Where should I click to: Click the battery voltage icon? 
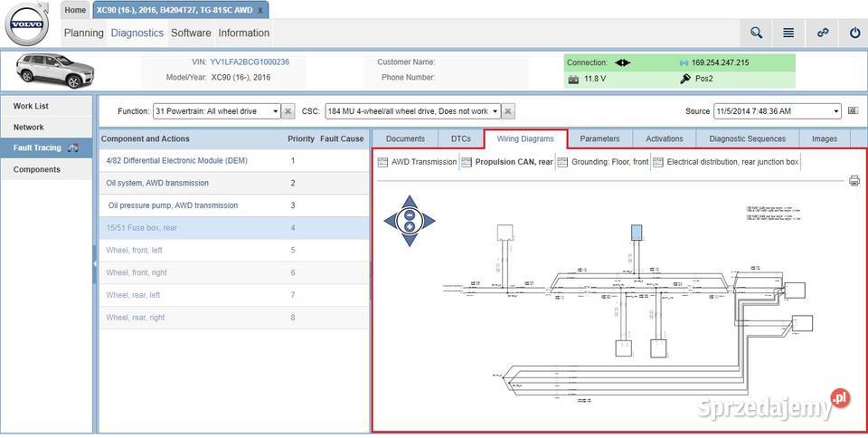[573, 79]
